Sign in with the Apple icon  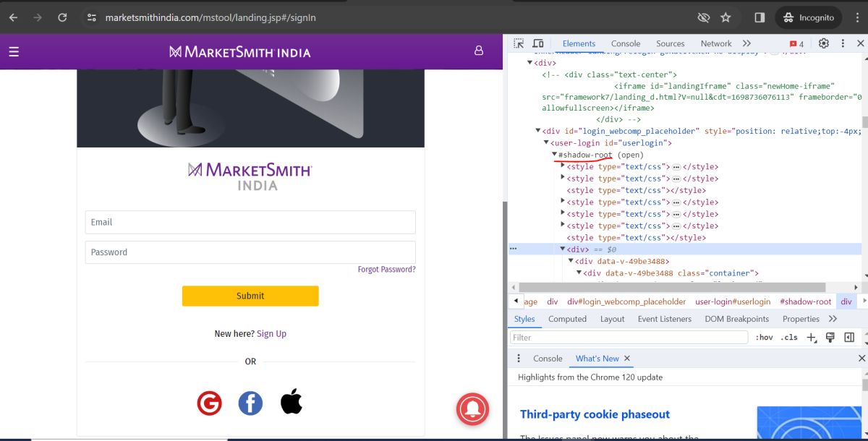(x=292, y=401)
